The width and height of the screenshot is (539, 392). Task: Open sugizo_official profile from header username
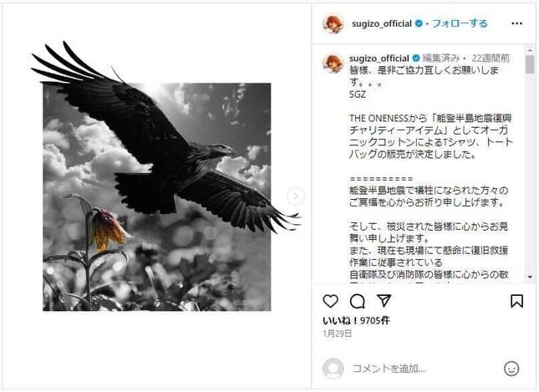[x=382, y=23]
